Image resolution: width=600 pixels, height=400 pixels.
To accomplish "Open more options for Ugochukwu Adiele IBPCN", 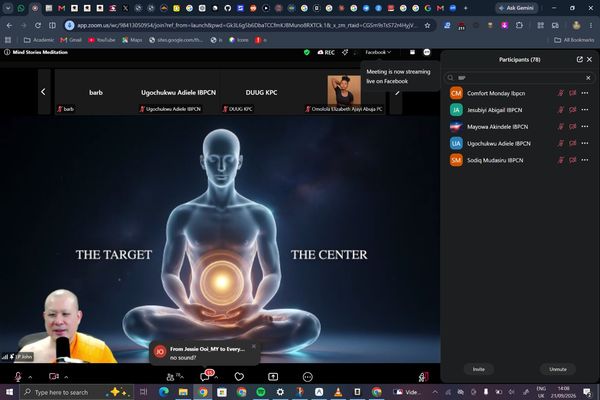I will (585, 144).
